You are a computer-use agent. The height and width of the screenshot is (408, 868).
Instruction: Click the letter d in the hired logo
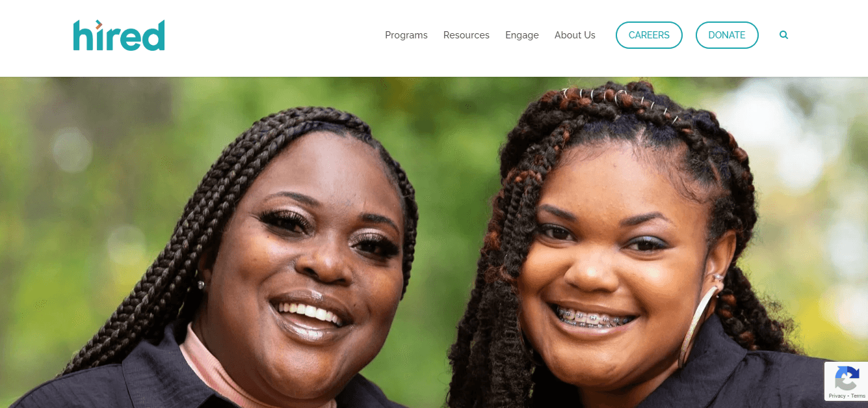pos(153,35)
